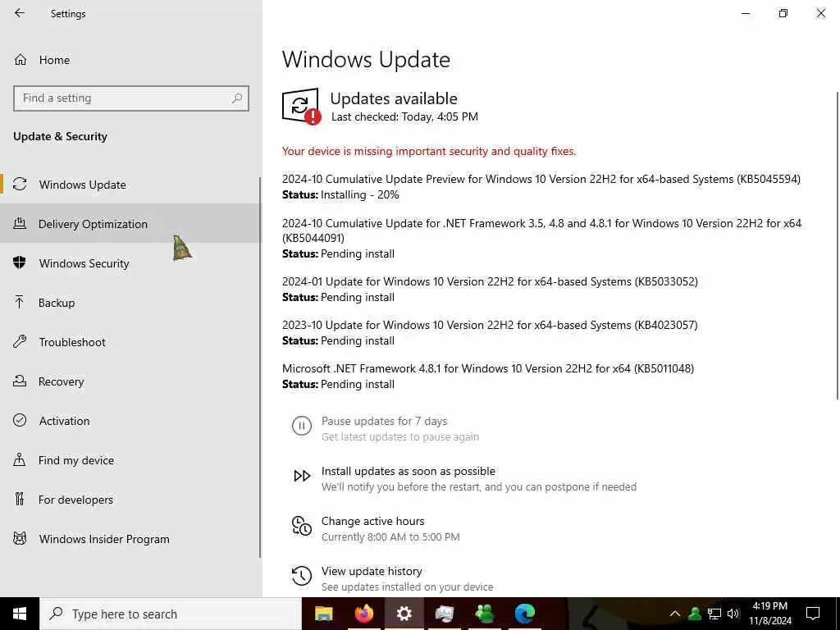Open the notification center icon
Screen dimensions: 840x630
click(813, 614)
